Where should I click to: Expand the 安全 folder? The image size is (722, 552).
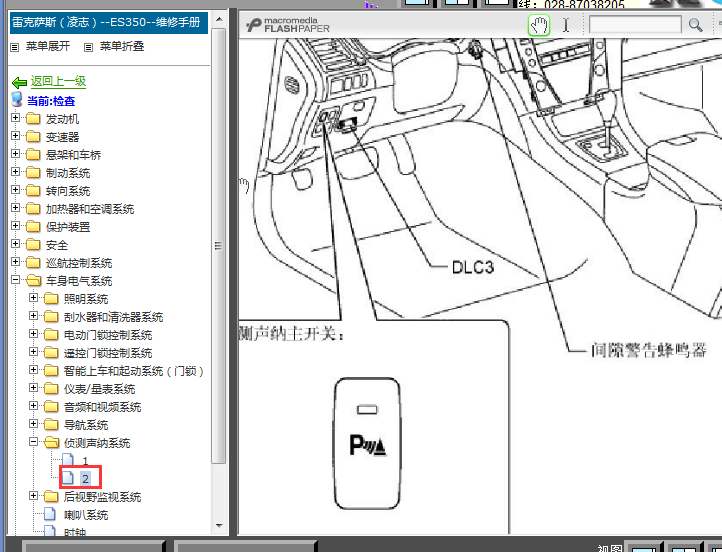click(15, 244)
